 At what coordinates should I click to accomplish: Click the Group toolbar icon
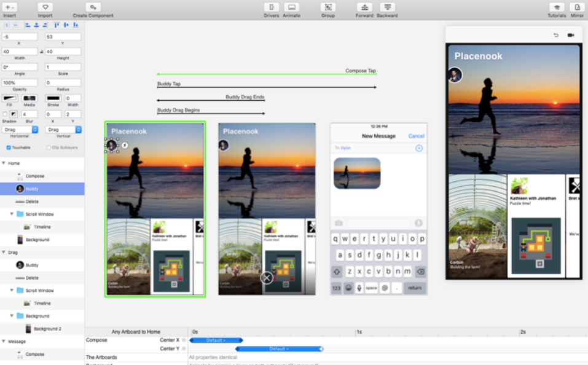click(327, 7)
